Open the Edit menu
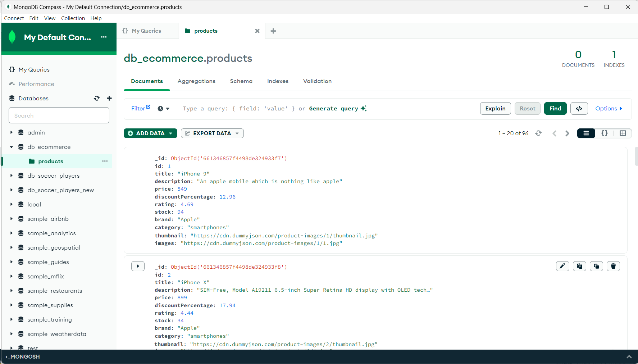This screenshot has width=638, height=364. click(34, 18)
